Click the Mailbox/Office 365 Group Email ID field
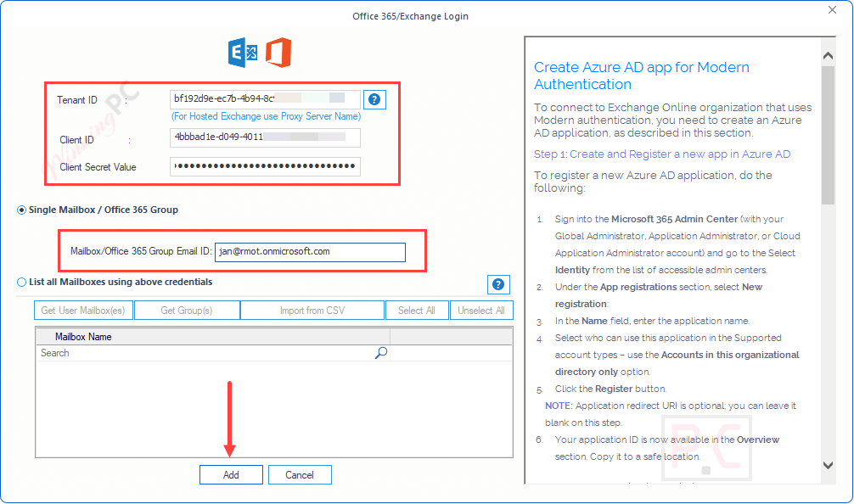The image size is (854, 504). coord(310,252)
